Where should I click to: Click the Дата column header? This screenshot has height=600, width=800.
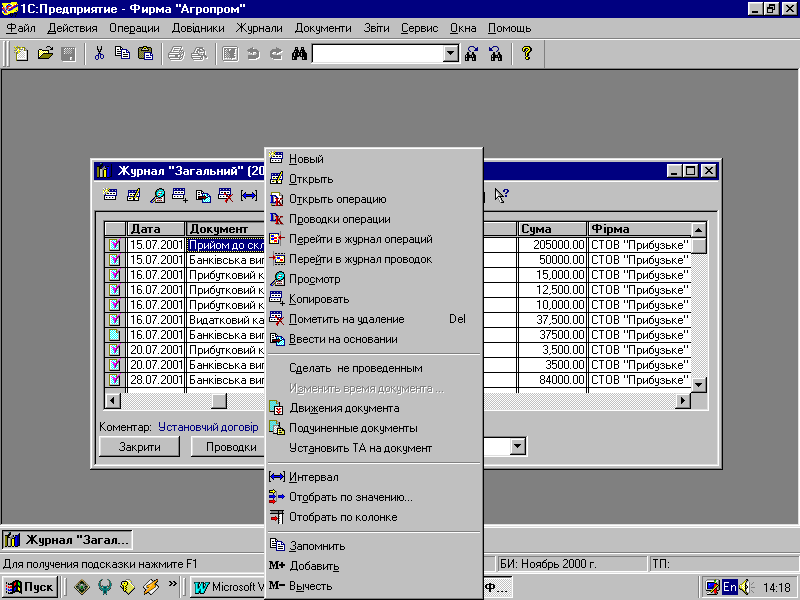pos(156,229)
